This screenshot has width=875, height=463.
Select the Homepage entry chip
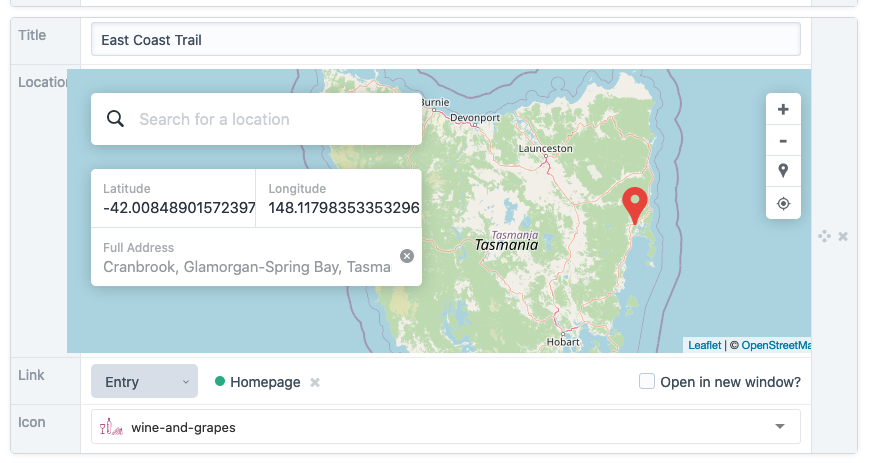click(x=257, y=382)
